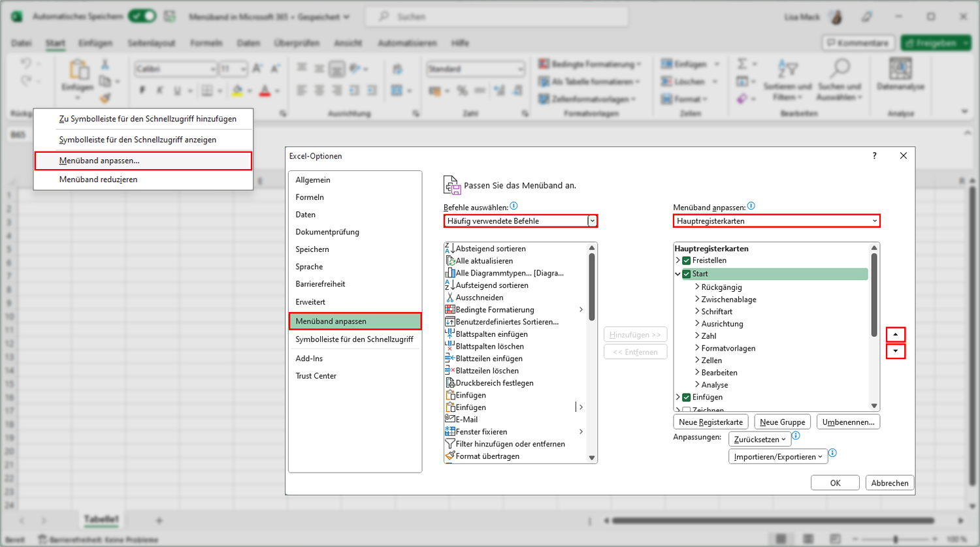Expand the Schriftart group in tree
The height and width of the screenshot is (547, 980).
tap(697, 311)
